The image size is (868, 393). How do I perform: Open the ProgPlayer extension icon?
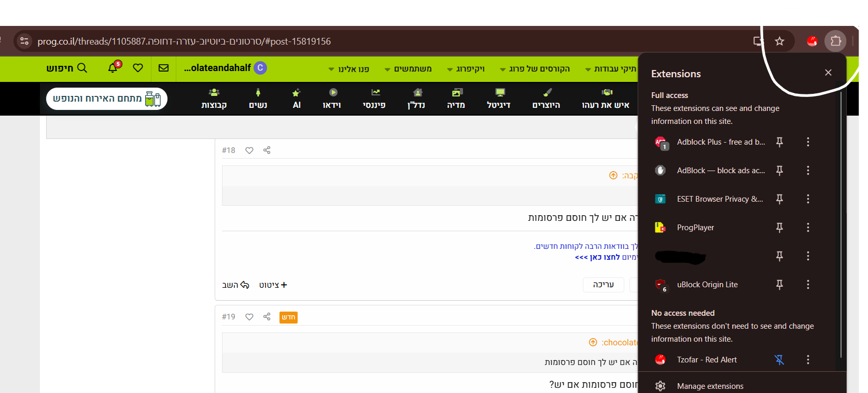click(660, 228)
